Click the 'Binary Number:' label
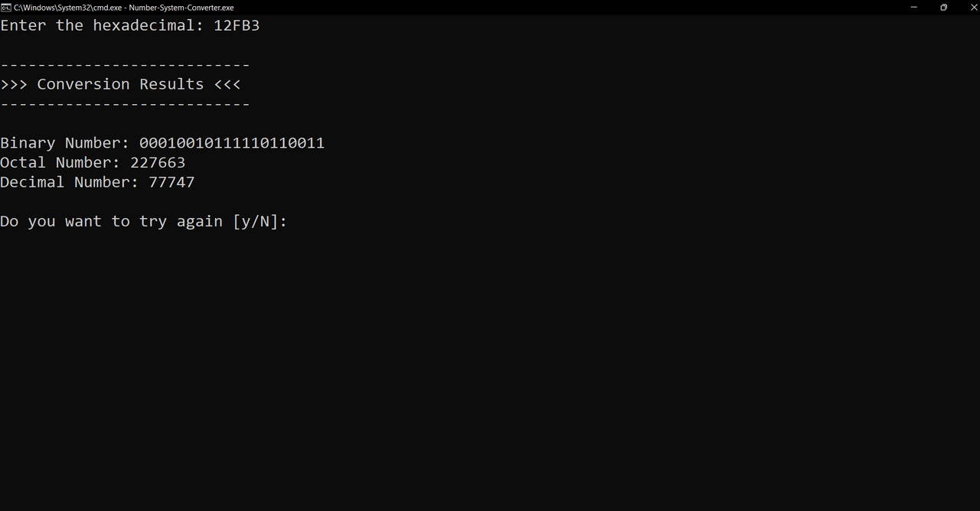Viewport: 980px width, 511px height. [x=65, y=143]
